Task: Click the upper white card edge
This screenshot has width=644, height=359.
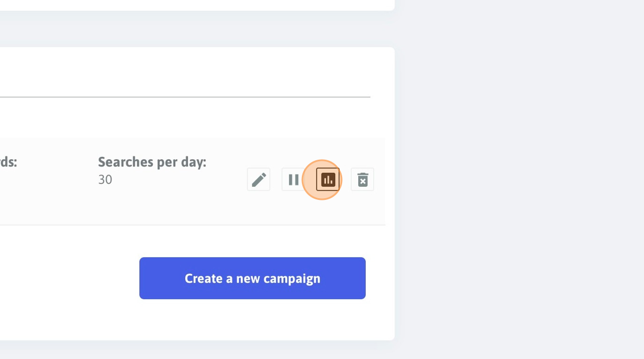Action: click(197, 5)
